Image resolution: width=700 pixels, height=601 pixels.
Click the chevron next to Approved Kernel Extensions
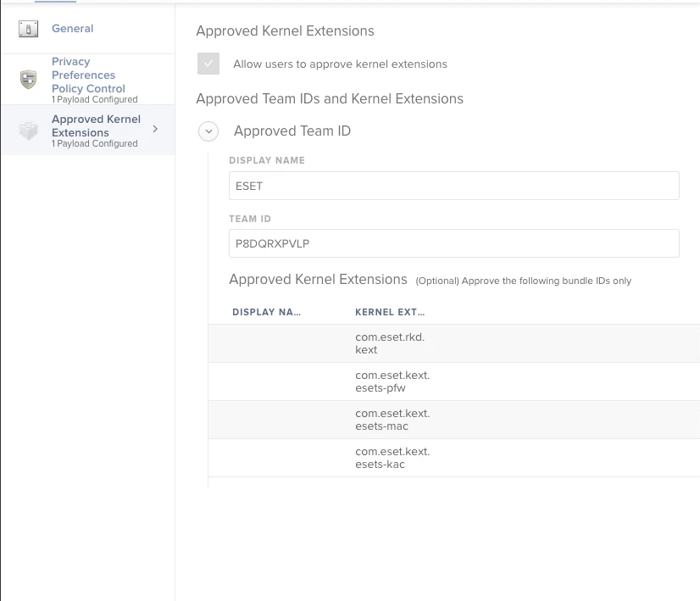pyautogui.click(x=155, y=129)
